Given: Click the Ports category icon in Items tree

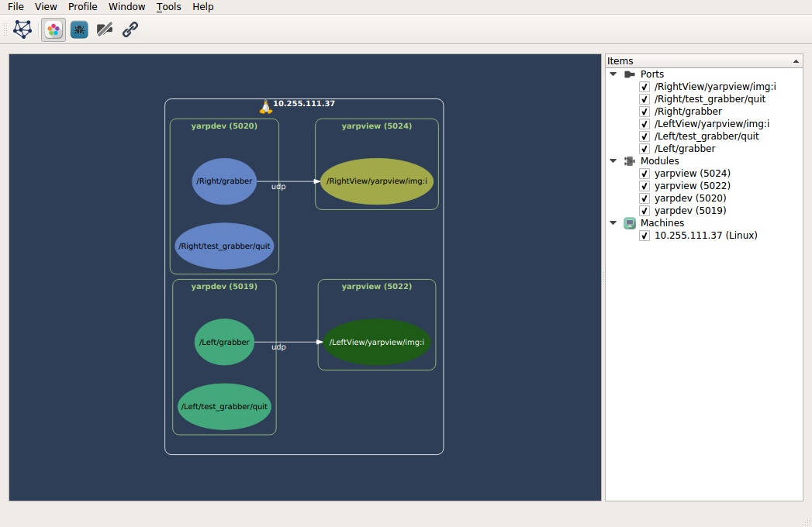Looking at the screenshot, I should 630,74.
